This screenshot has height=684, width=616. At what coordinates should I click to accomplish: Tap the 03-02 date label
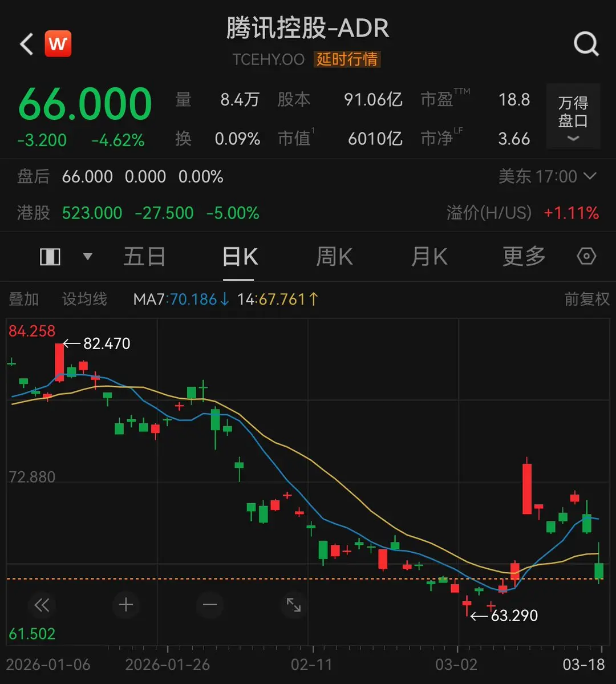(x=456, y=665)
